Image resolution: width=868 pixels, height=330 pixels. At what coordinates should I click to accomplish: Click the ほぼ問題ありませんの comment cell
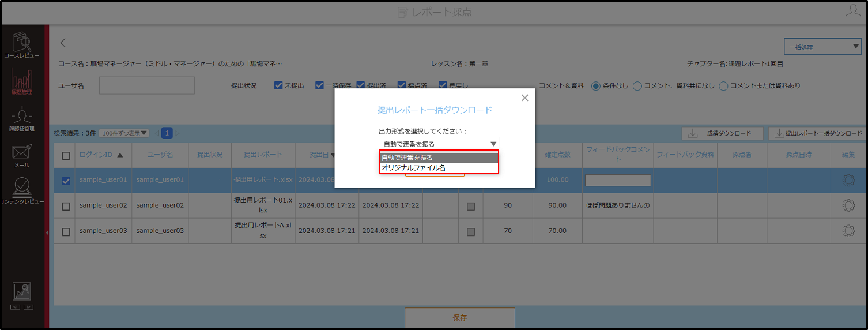(618, 205)
